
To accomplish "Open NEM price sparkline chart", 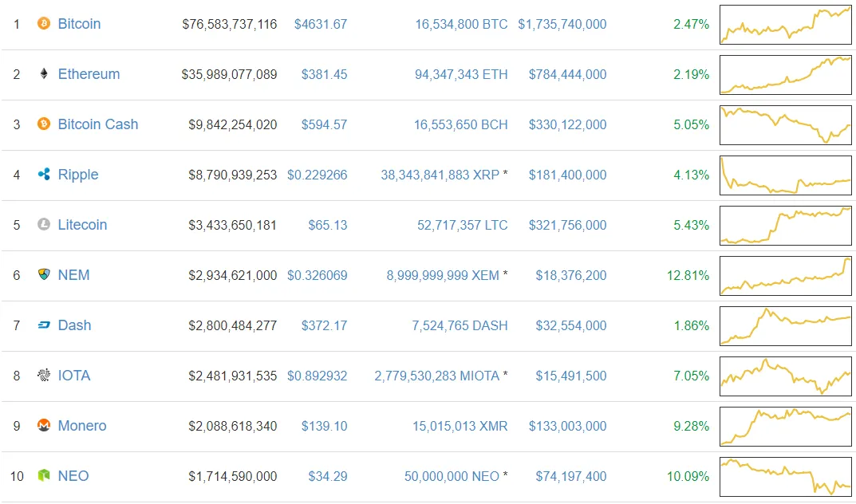I will (x=786, y=275).
